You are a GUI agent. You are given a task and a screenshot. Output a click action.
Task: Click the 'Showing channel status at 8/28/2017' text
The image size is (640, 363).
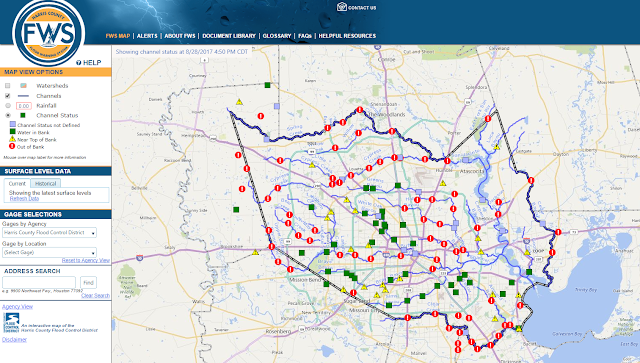pyautogui.click(x=182, y=52)
